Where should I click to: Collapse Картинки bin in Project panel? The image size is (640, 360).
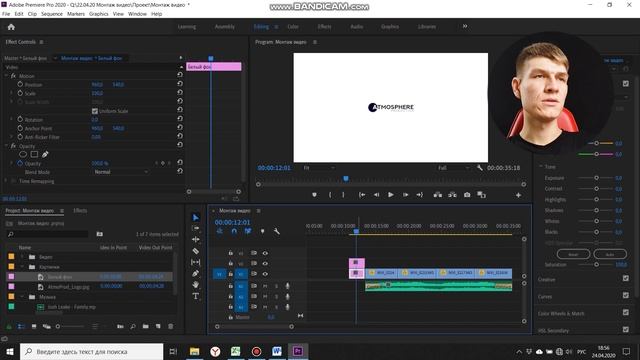[22, 267]
